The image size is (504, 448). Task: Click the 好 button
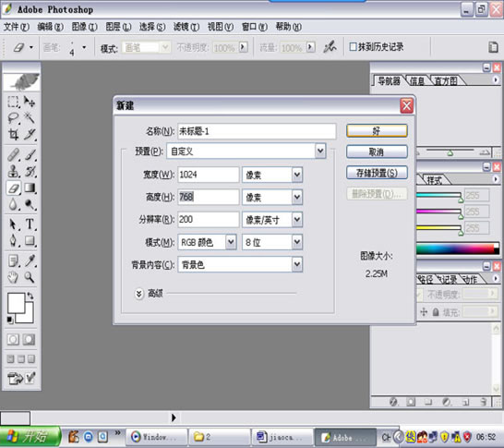(x=377, y=131)
